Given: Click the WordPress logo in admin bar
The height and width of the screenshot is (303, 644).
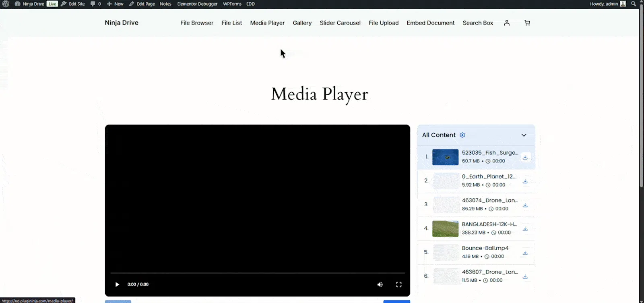Looking at the screenshot, I should click(x=6, y=4).
